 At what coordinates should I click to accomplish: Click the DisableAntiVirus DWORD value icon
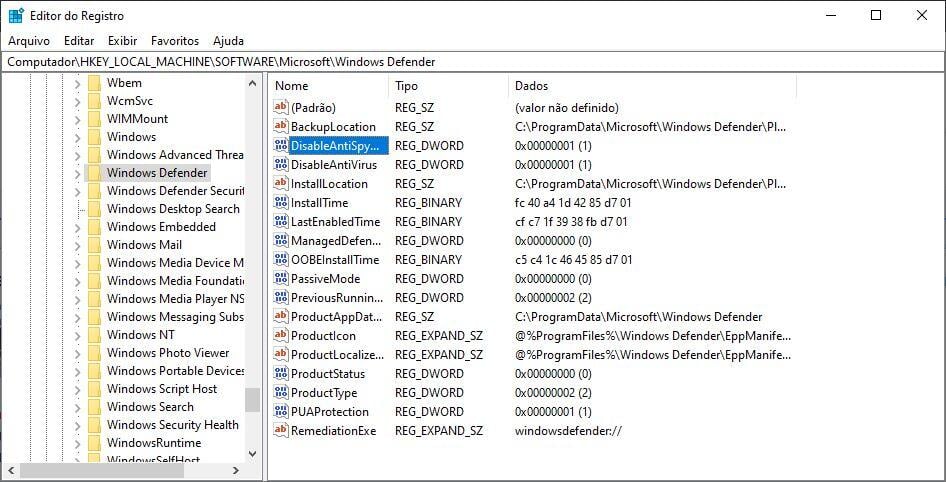point(281,164)
